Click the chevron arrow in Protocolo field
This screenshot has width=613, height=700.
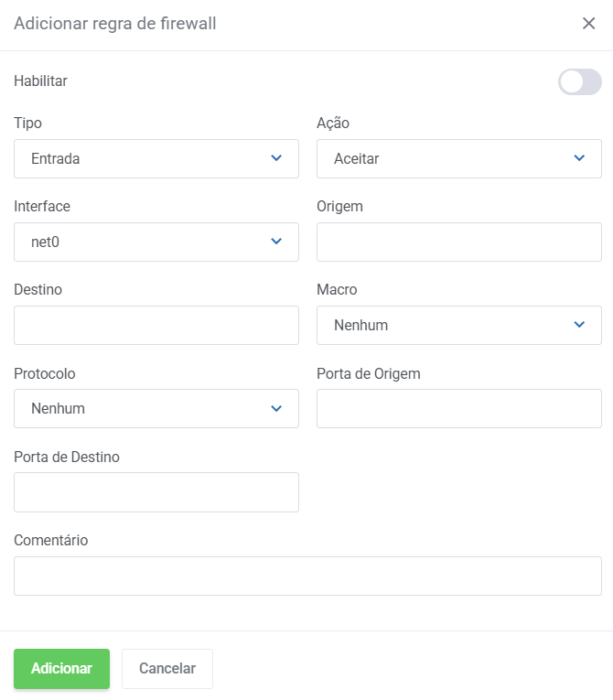coord(276,408)
